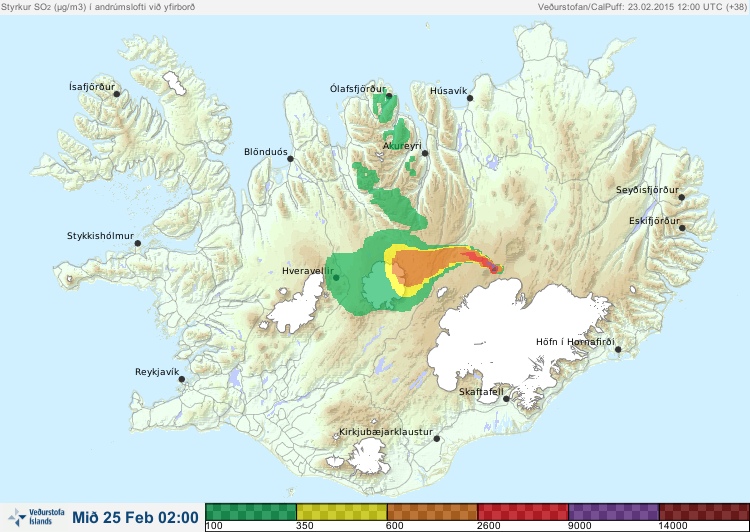Click the Stykkishólmur label text
The image size is (750, 532).
(100, 236)
